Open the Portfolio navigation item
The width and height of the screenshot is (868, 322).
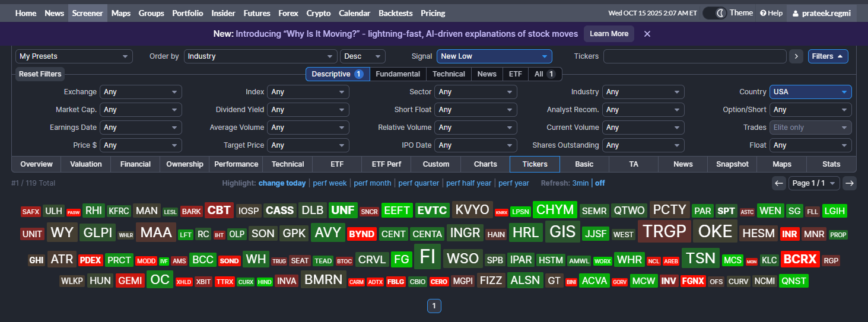coord(187,13)
